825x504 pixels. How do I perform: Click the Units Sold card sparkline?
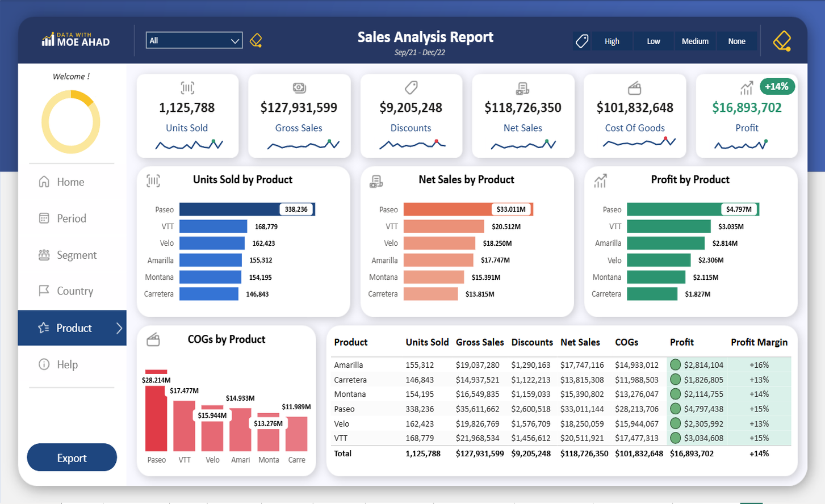click(x=189, y=145)
